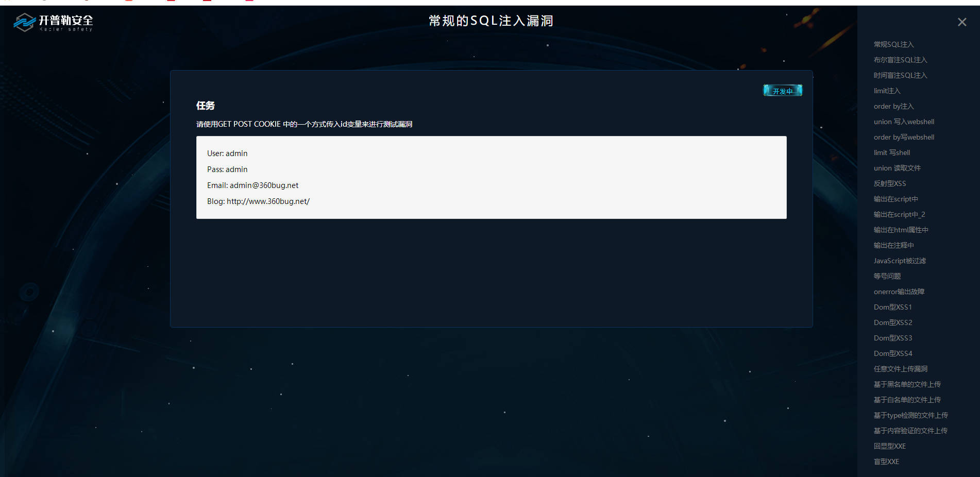
Task: Open 常规SQL注入 menu item
Action: 893,44
